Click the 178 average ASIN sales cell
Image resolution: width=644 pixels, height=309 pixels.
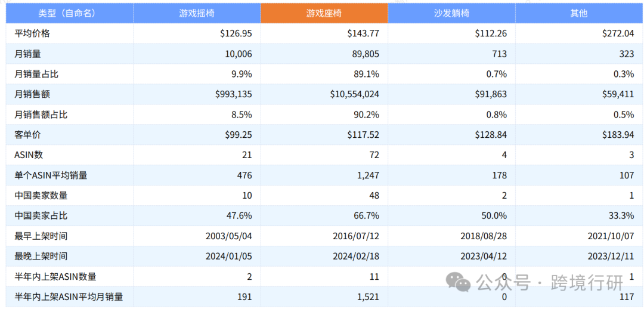click(500, 175)
